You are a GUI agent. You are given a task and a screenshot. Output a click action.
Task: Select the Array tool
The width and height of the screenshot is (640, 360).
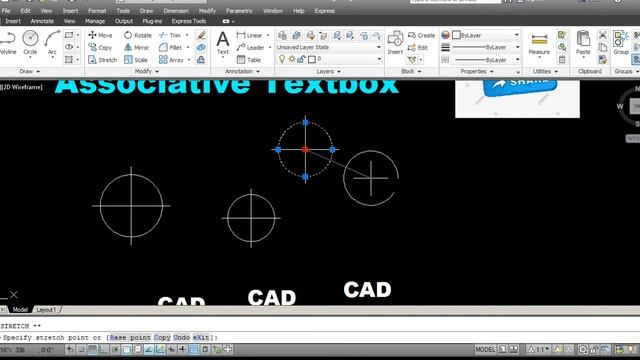[171, 60]
